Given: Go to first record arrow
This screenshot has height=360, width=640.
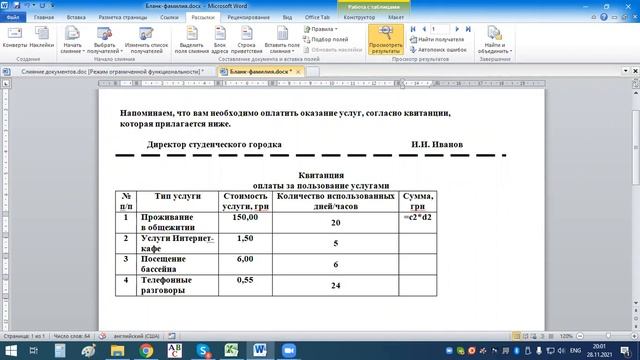Looking at the screenshot, I should (413, 29).
